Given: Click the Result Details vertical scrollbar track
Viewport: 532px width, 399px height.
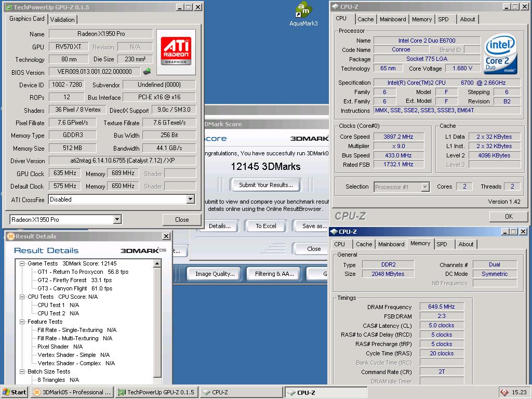Looking at the screenshot, I should point(157,380).
